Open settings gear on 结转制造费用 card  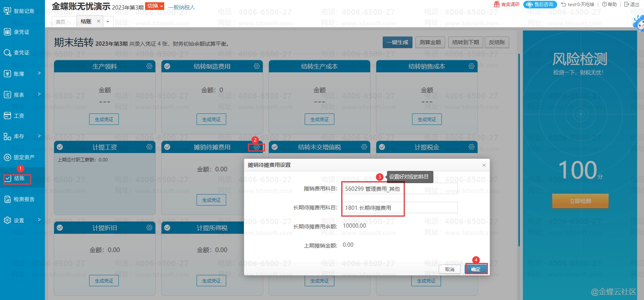(x=257, y=66)
